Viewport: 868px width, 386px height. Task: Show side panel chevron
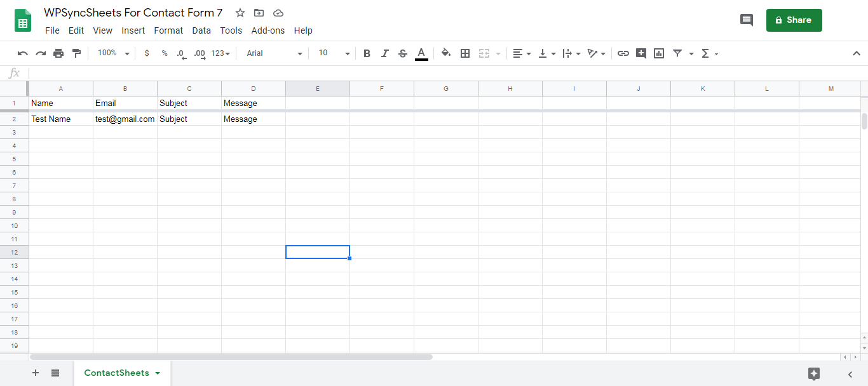tap(850, 374)
